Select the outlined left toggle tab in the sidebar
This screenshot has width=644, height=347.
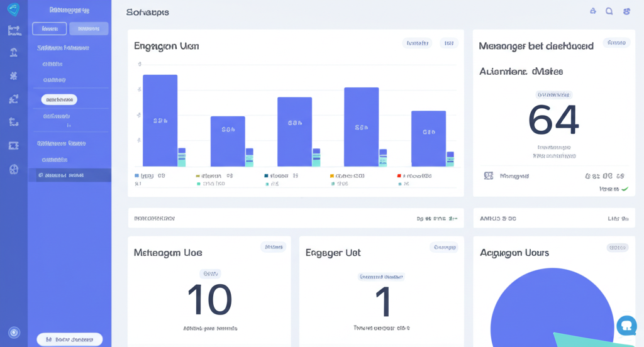click(x=49, y=28)
